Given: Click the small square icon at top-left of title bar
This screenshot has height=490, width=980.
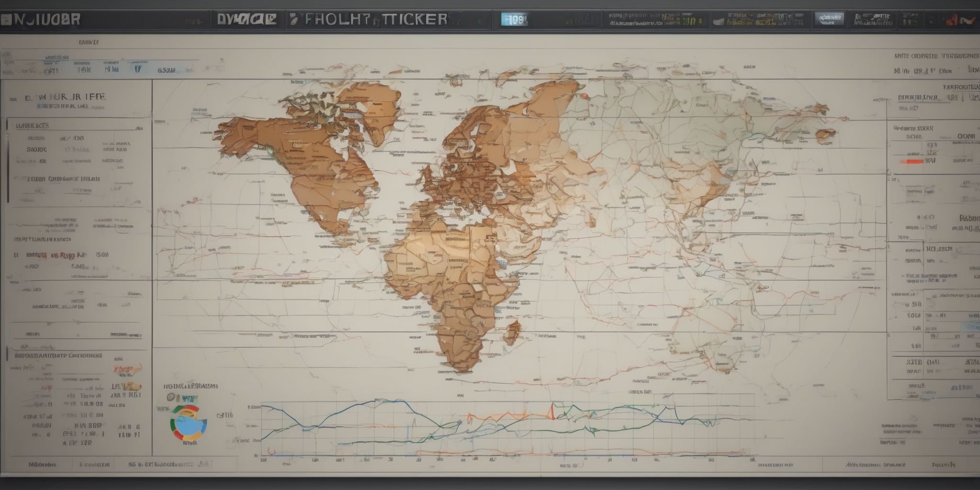Looking at the screenshot, I should pos(5,20).
